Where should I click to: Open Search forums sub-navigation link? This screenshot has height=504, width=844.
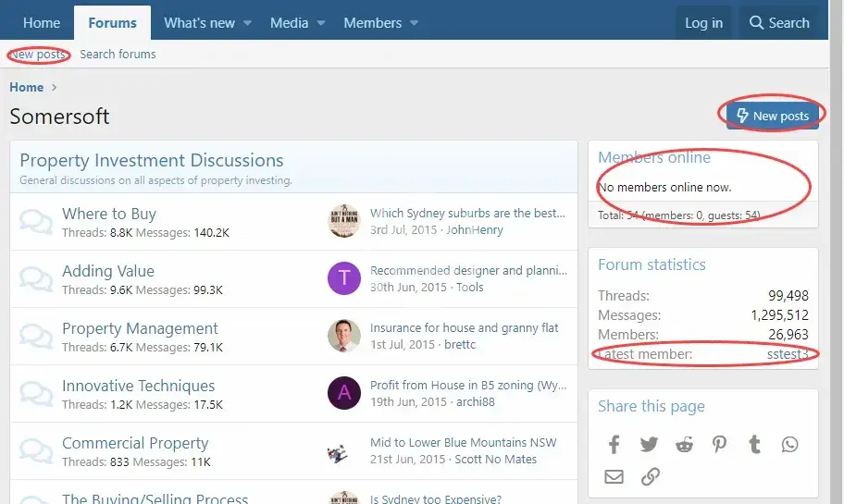coord(118,55)
